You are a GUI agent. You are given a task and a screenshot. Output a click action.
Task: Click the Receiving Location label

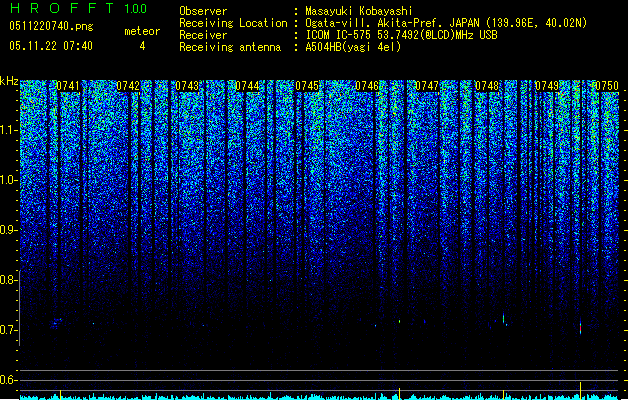[233, 23]
